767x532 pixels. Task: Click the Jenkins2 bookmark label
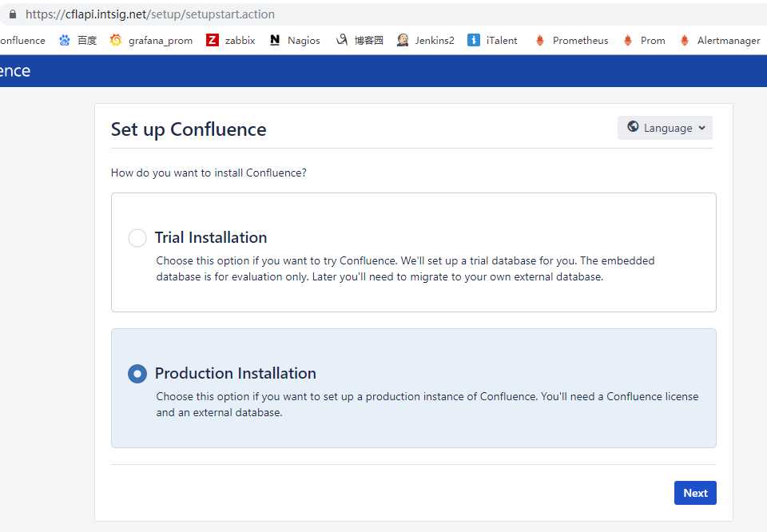[435, 41]
